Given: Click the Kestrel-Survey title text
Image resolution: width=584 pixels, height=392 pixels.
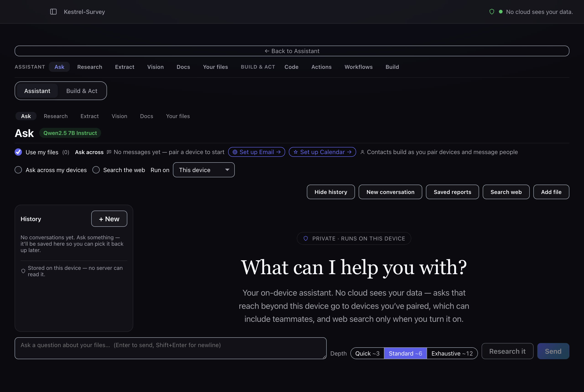Looking at the screenshot, I should tap(84, 12).
